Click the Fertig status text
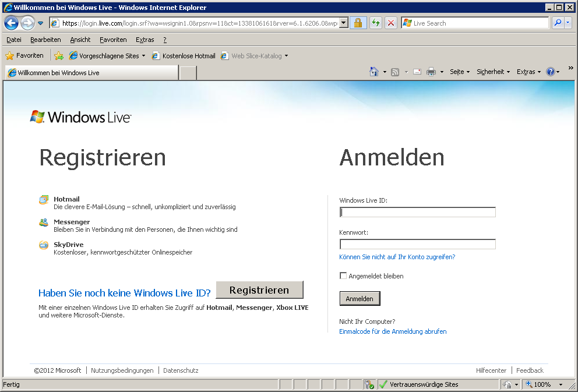 click(12, 384)
